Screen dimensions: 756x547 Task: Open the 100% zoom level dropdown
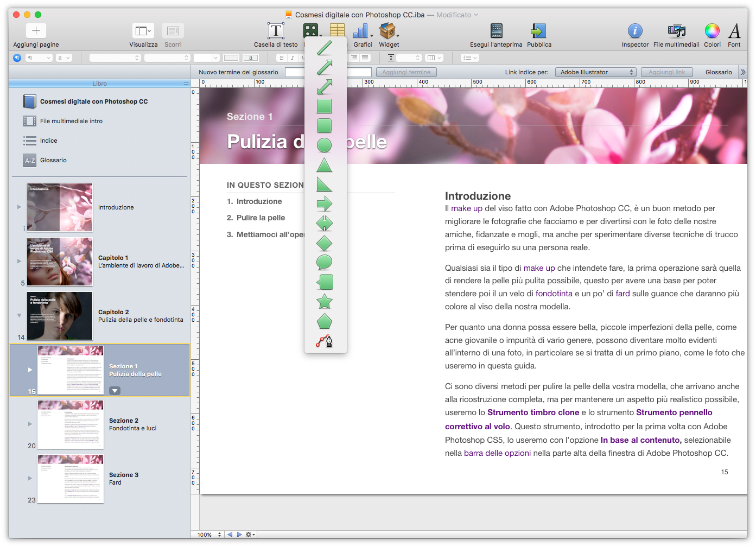pyautogui.click(x=209, y=535)
